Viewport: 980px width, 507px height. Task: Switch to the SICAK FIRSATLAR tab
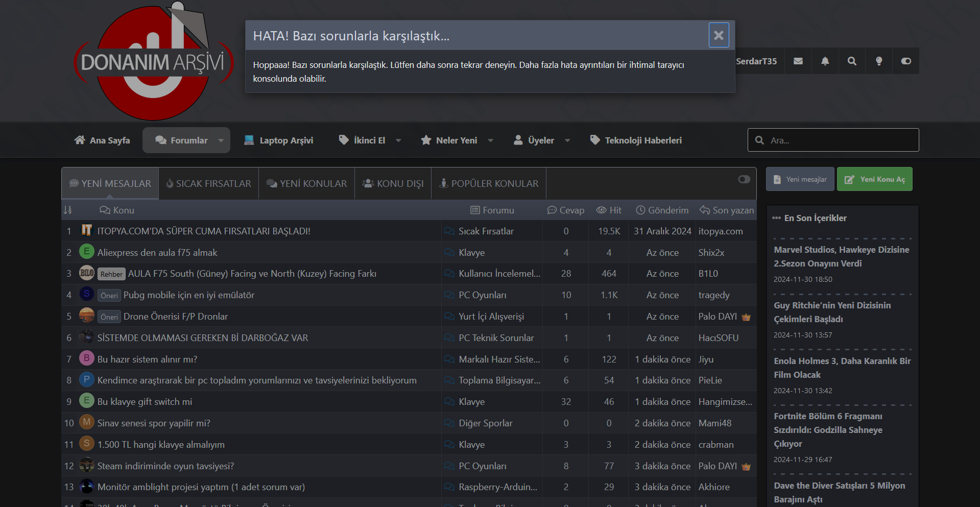click(209, 184)
